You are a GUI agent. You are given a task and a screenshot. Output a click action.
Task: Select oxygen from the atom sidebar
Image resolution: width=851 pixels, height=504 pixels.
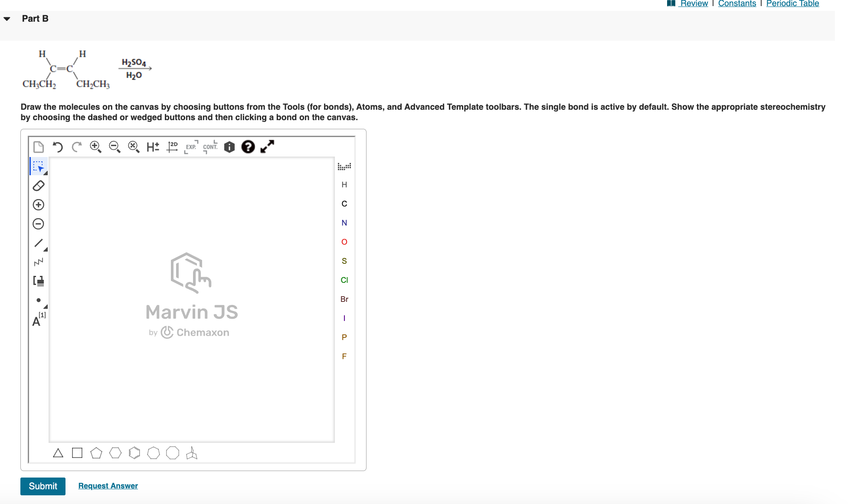pos(344,242)
